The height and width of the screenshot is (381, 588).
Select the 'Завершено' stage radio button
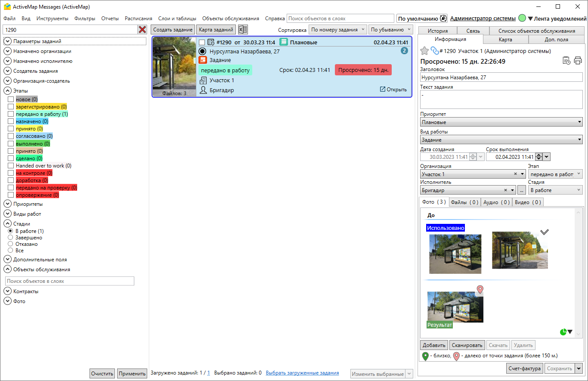11,238
